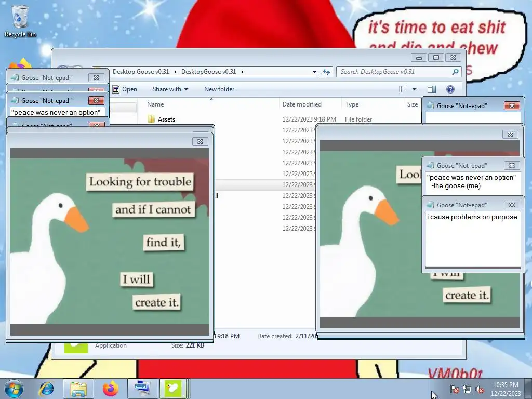Click "Looking for trouble" meme in left window
Image resolution: width=532 pixels, height=399 pixels.
[140, 182]
